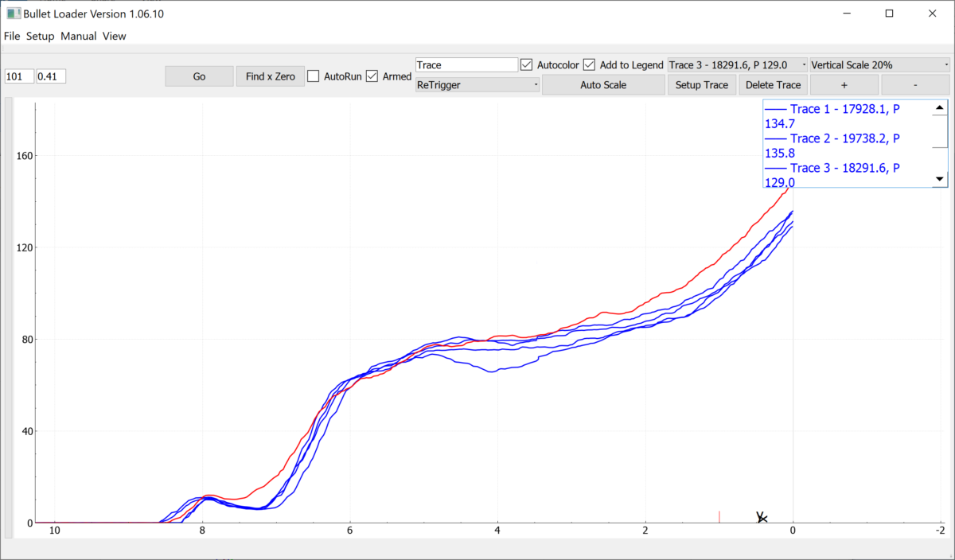
Task: Click the Delete Trace button
Action: pos(773,85)
